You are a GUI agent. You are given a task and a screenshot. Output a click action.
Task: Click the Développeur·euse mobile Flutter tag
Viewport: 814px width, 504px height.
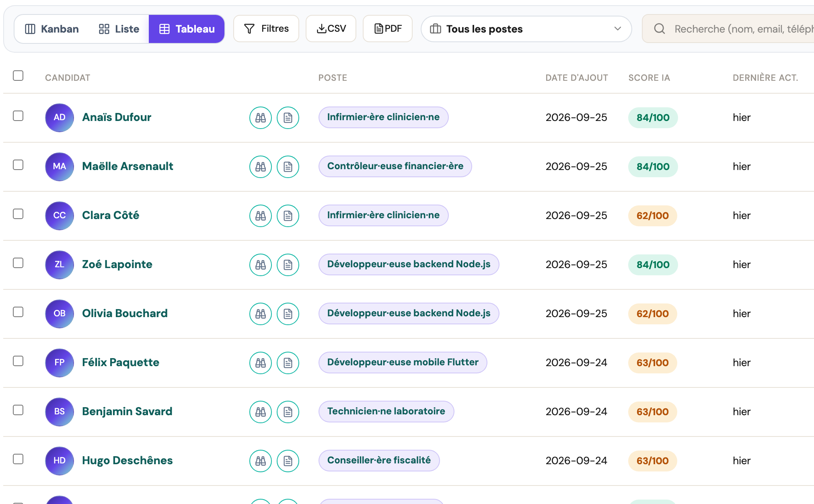(403, 363)
